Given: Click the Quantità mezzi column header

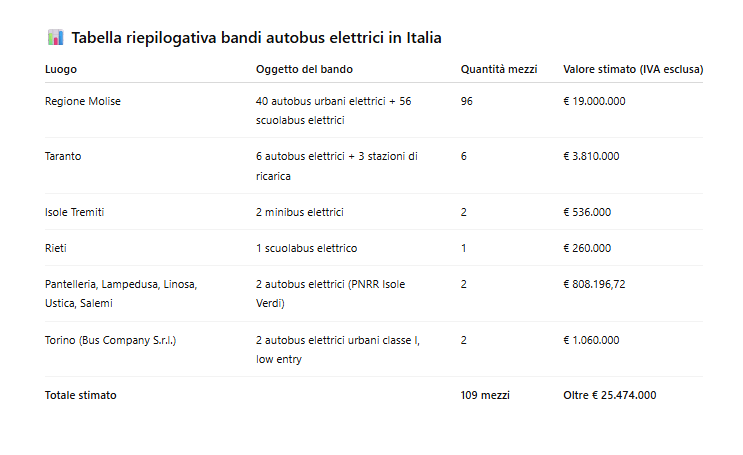Looking at the screenshot, I should (499, 69).
